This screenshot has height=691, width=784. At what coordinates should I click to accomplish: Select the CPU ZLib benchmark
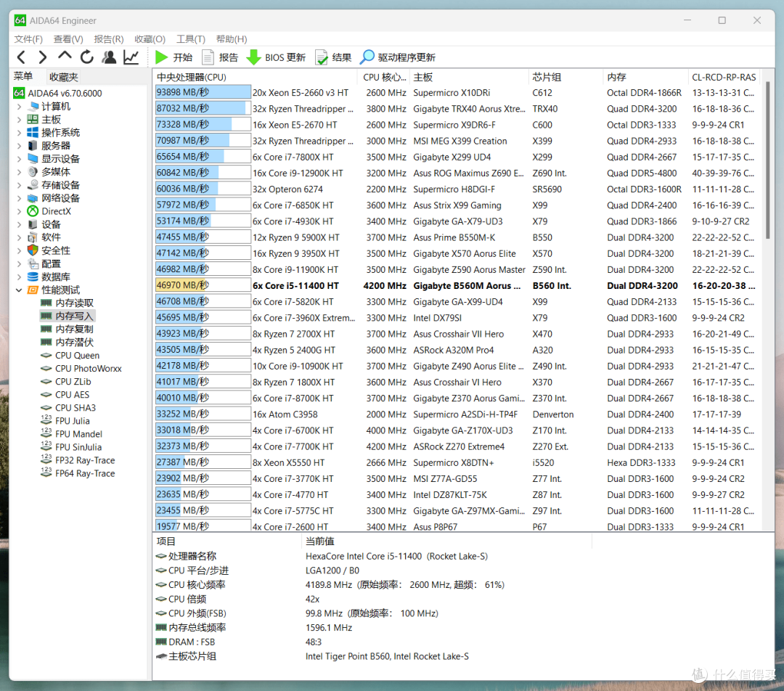click(x=66, y=382)
